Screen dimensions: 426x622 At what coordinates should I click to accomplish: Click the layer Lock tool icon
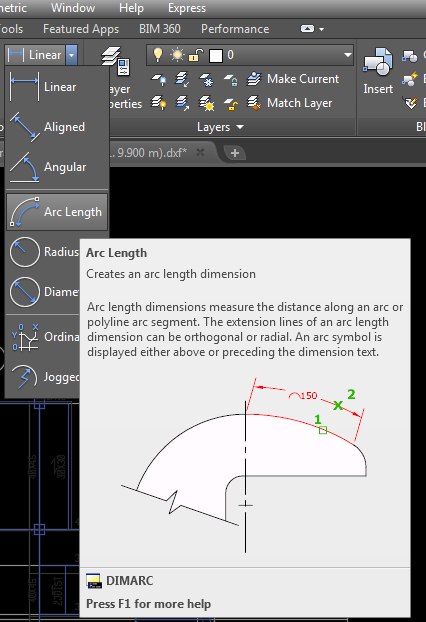[x=231, y=79]
